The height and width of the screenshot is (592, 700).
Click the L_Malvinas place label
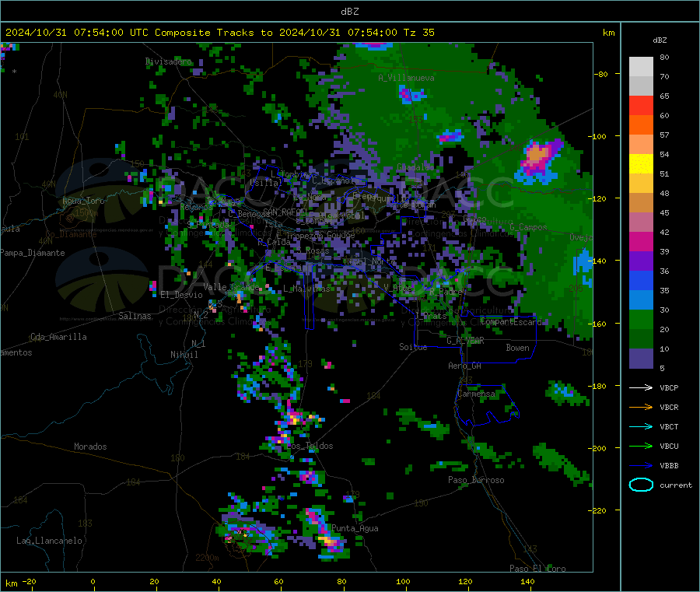click(306, 289)
